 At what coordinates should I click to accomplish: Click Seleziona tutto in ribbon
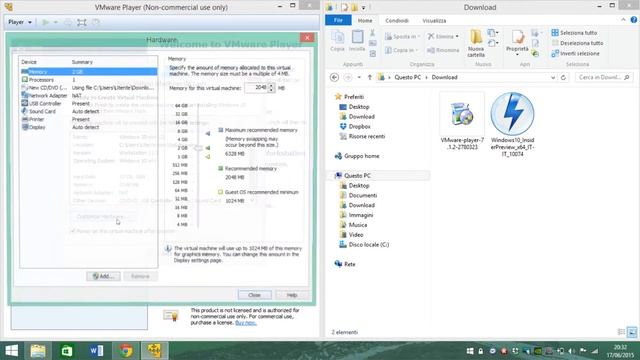(x=574, y=32)
